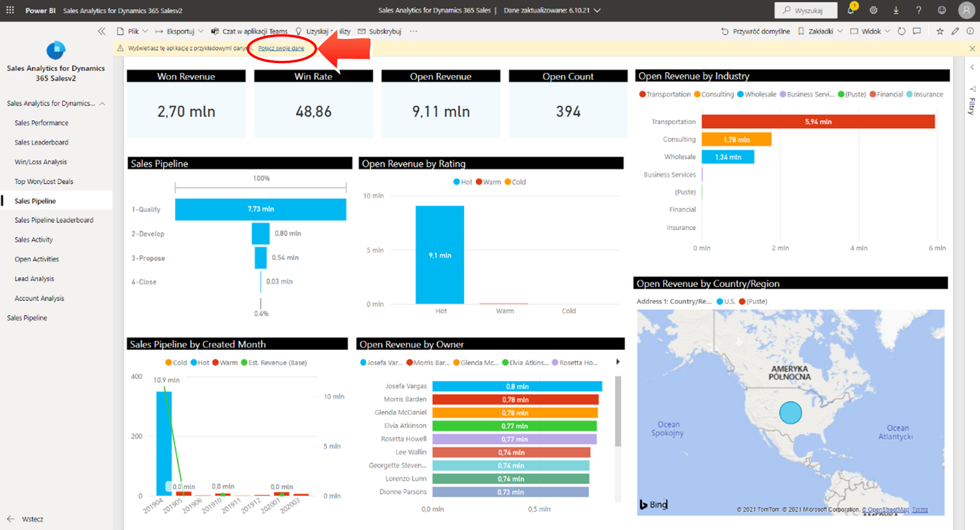This screenshot has height=530, width=980.
Task: Open the Widok view dropdown
Action: tap(870, 31)
